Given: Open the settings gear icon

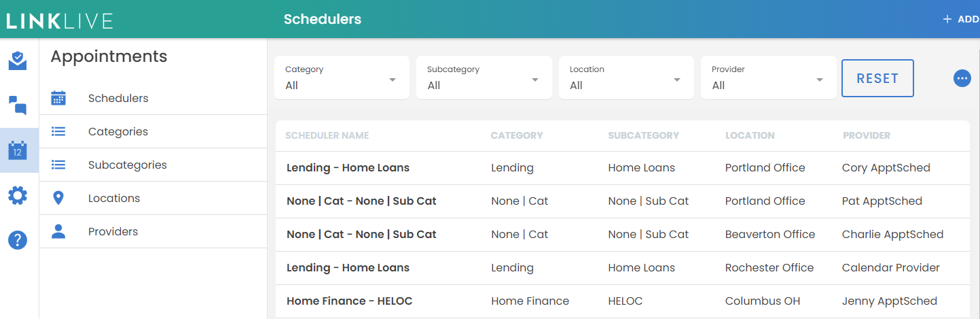Looking at the screenshot, I should coord(18,196).
